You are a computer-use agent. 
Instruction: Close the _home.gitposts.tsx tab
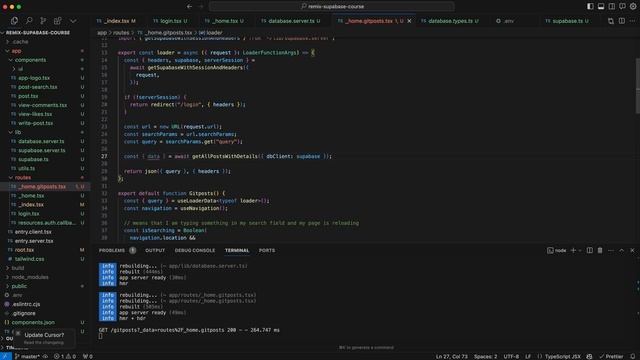(x=409, y=21)
